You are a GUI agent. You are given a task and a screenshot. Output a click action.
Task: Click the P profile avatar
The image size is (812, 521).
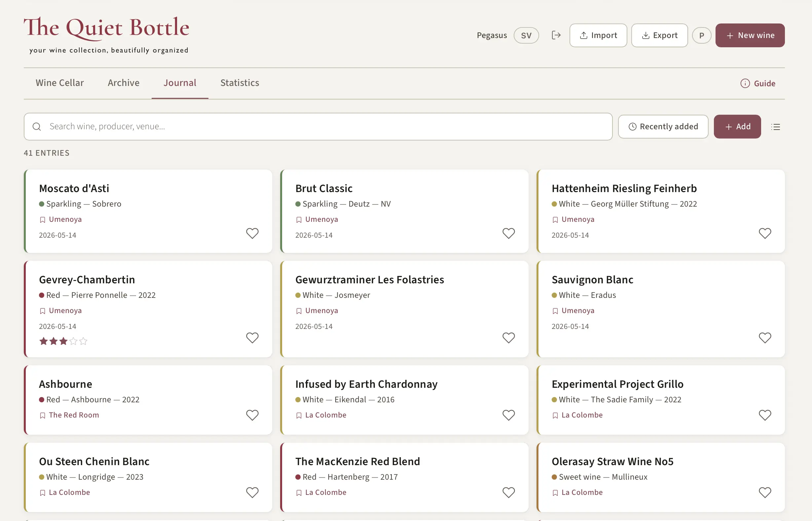tap(702, 35)
